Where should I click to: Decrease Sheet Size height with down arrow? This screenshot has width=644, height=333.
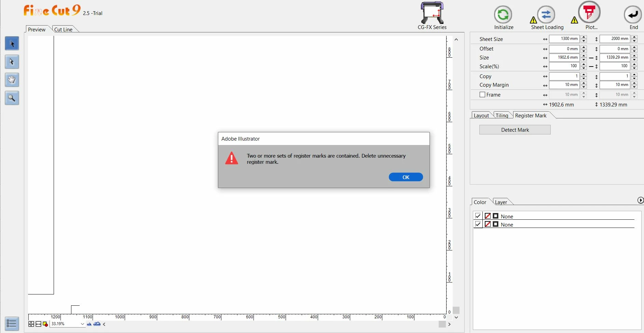pyautogui.click(x=634, y=41)
